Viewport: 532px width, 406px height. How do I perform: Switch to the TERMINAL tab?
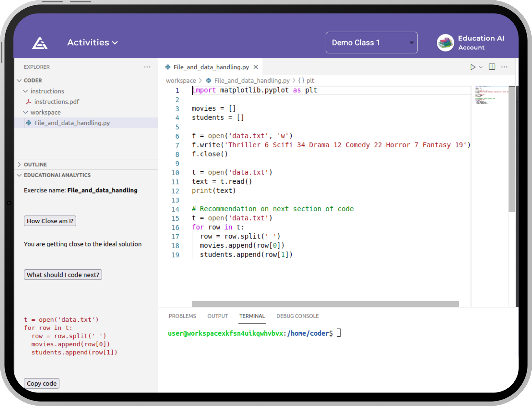coord(252,316)
